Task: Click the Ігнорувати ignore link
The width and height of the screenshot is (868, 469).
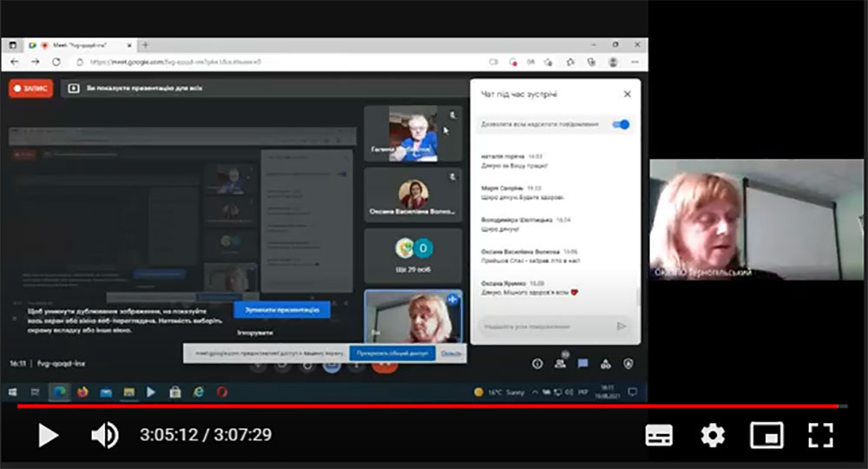Action: tap(254, 333)
